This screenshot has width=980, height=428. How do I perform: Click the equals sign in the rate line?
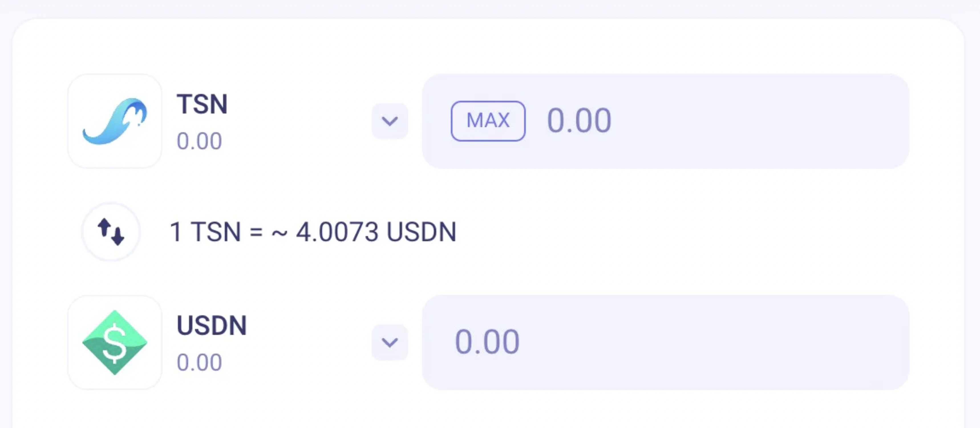(x=256, y=232)
